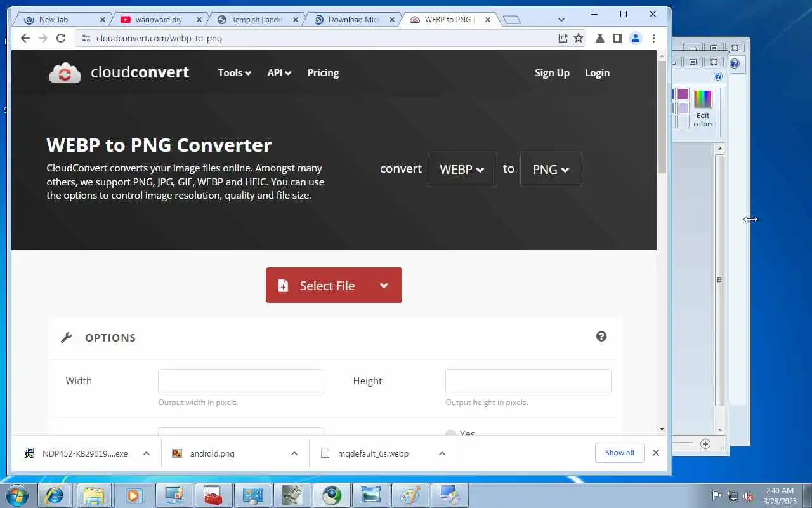The height and width of the screenshot is (508, 812).
Task: Click the address bar URL
Action: (159, 38)
